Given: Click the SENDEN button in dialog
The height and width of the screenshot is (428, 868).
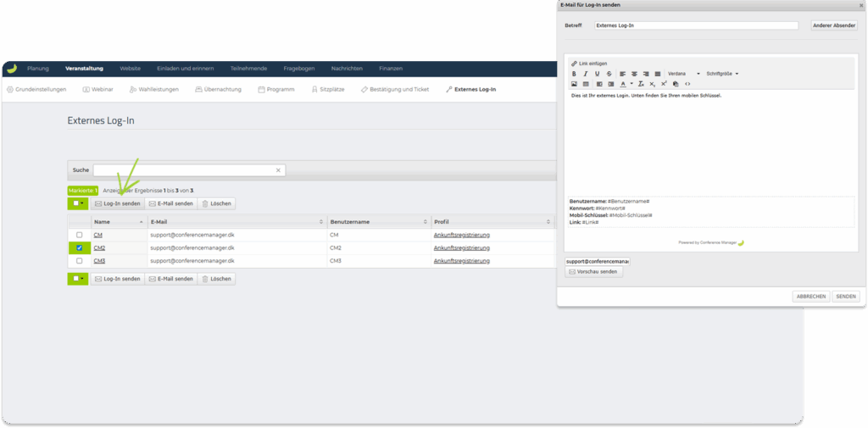Looking at the screenshot, I should [845, 297].
